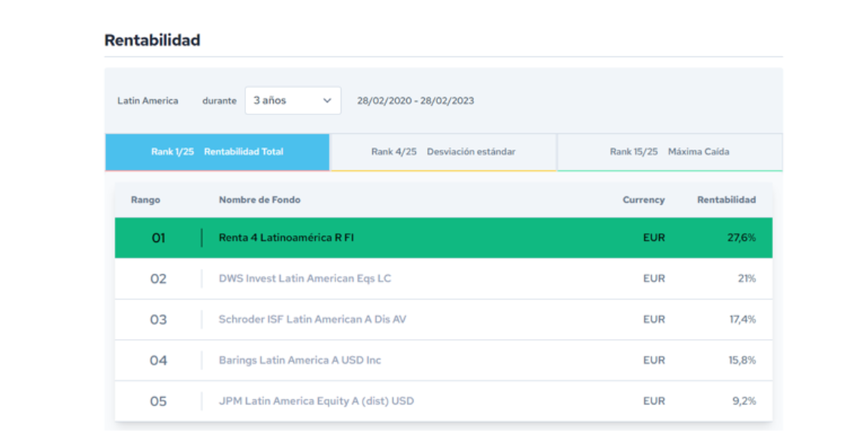Click the Latin America category label
This screenshot has width=868, height=442.
pos(147,101)
